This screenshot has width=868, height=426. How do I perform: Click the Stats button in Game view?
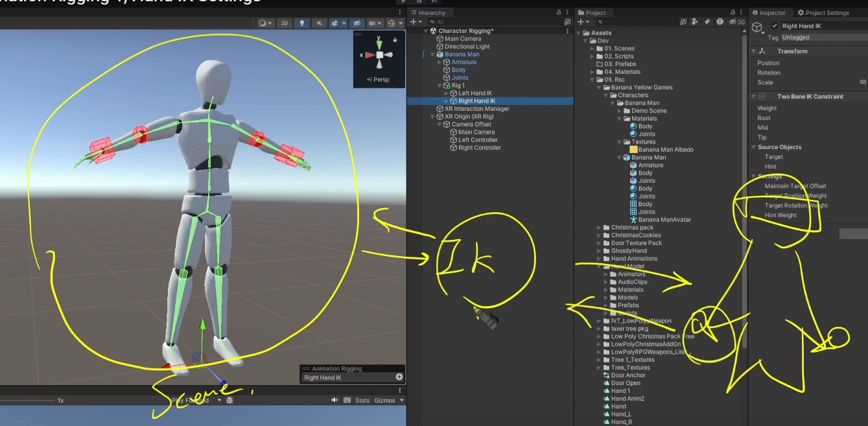point(362,401)
